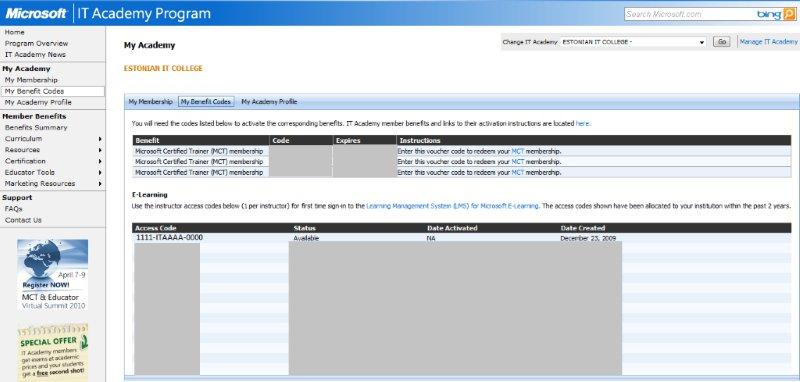Focus the Search Microsoft.com field
800x382 pixels.
(x=690, y=14)
